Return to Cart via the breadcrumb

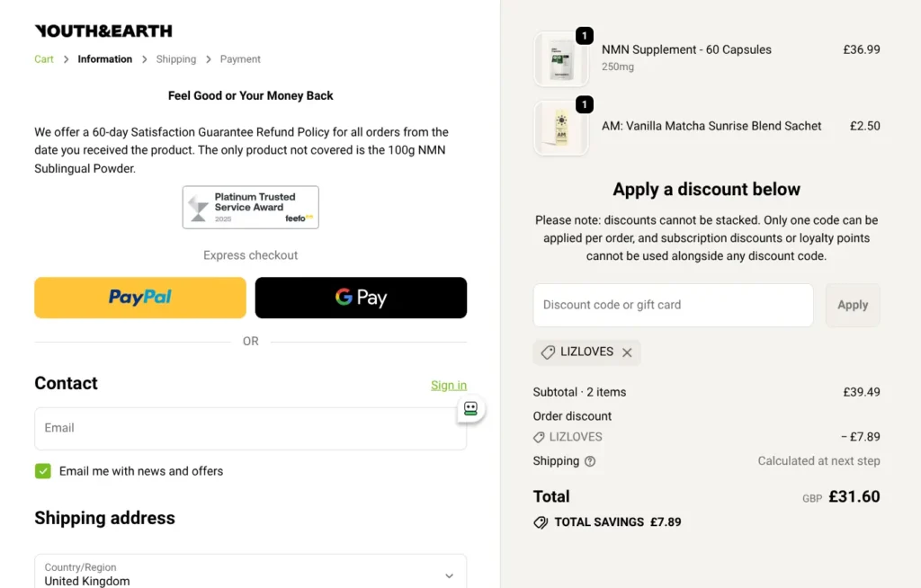tap(43, 58)
